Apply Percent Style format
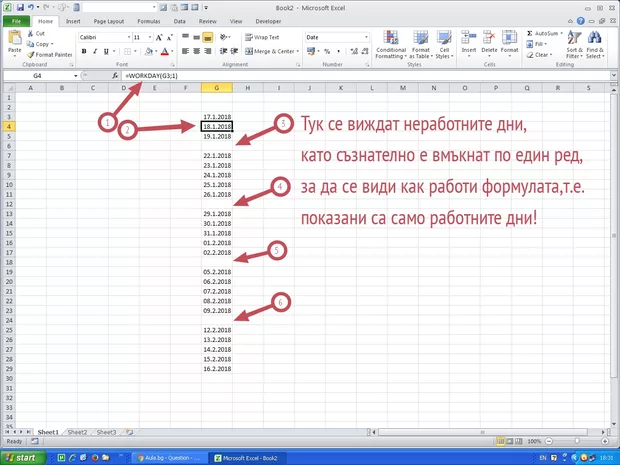620x465 pixels. pos(327,51)
